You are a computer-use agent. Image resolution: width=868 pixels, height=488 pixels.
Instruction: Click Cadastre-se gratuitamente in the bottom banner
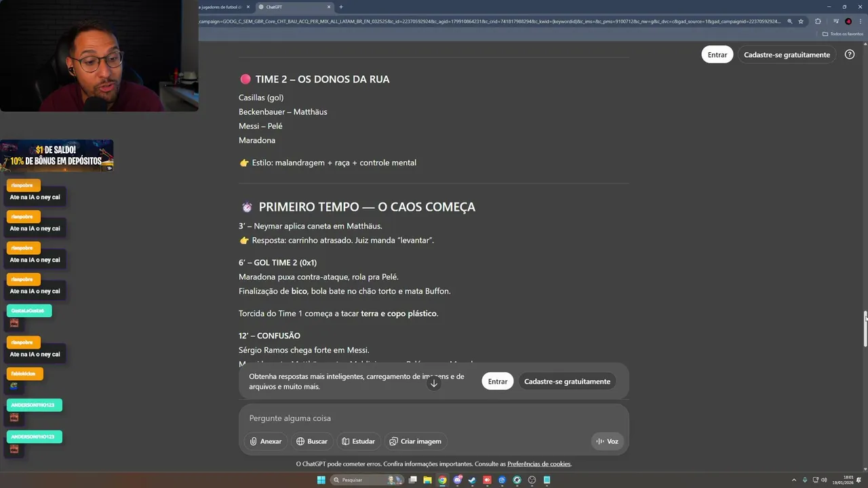click(x=567, y=382)
